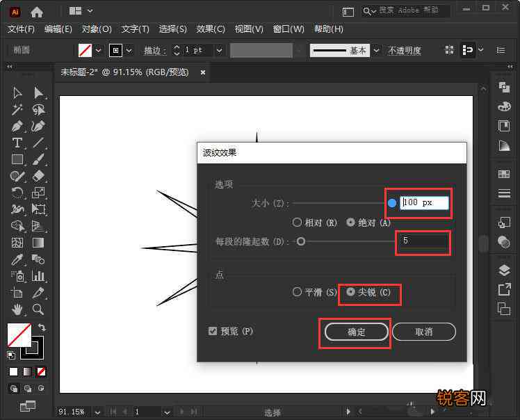
Task: Set fill mode to None
Action: (x=42, y=371)
